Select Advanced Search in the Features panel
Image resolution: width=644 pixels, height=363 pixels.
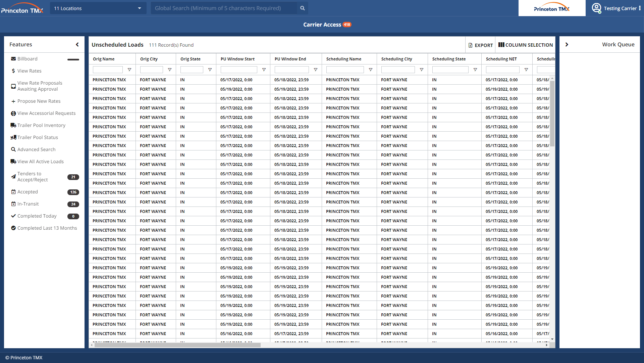click(36, 149)
